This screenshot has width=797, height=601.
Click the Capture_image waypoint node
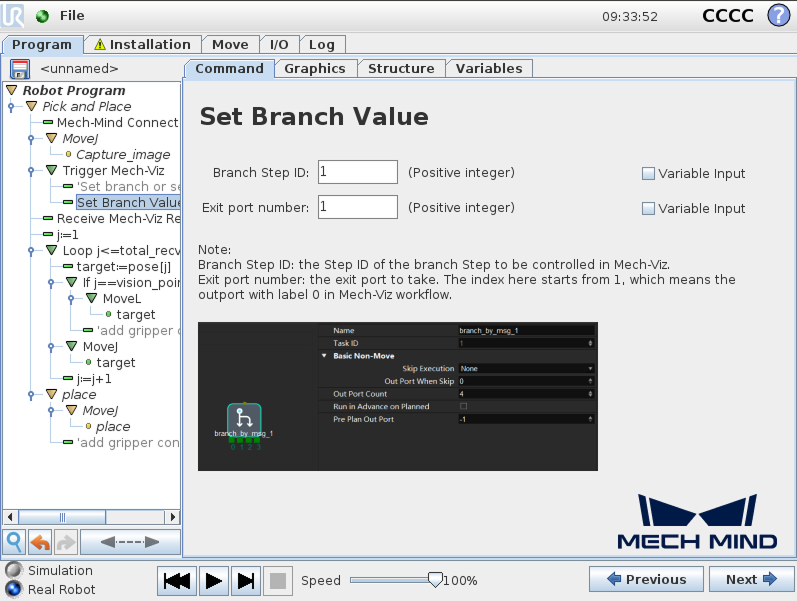pos(123,155)
